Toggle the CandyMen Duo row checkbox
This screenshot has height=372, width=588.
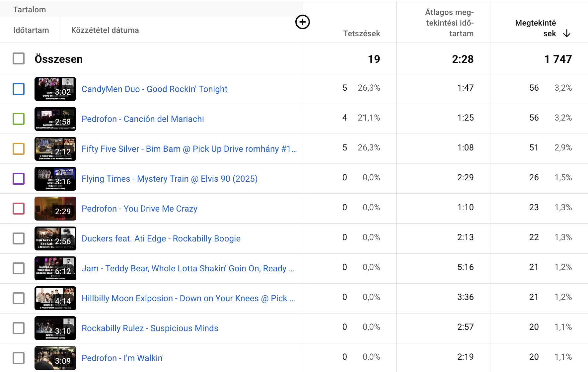[19, 89]
